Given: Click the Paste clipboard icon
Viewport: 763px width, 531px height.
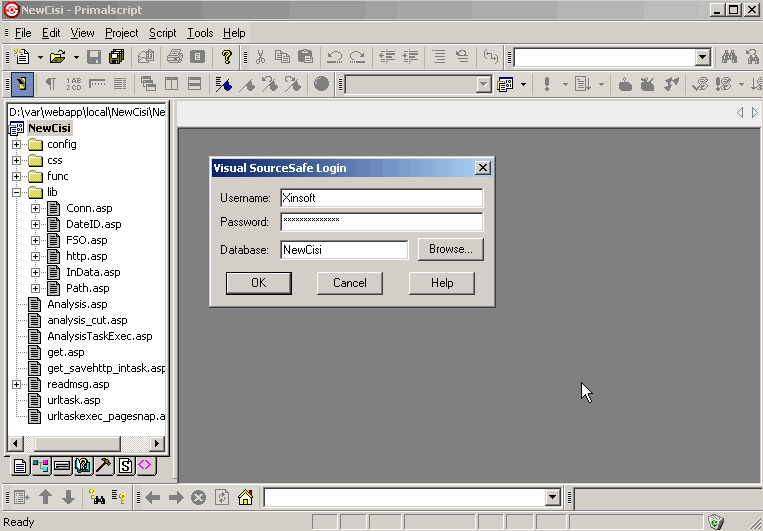Looking at the screenshot, I should (305, 57).
